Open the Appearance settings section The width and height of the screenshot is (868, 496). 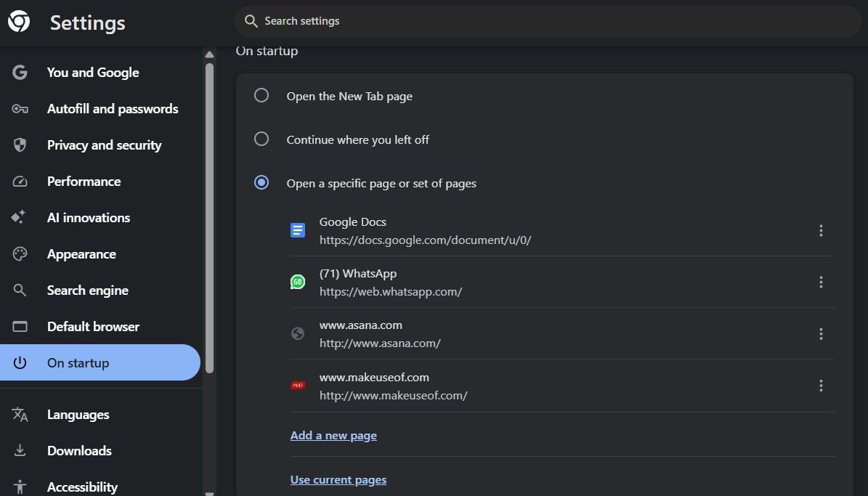click(81, 254)
